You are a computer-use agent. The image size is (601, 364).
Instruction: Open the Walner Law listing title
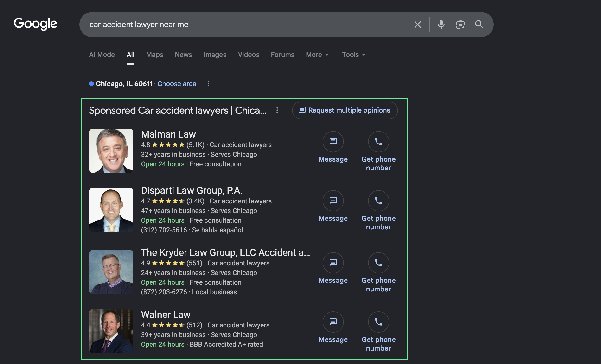166,314
